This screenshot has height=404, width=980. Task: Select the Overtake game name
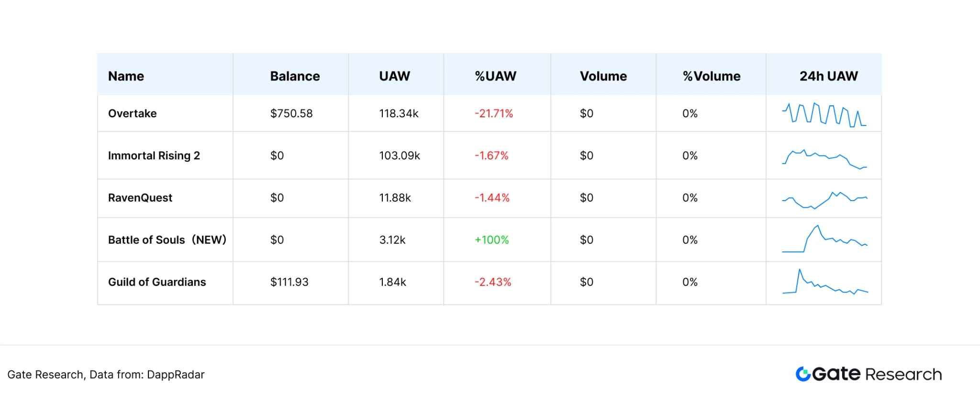point(133,113)
